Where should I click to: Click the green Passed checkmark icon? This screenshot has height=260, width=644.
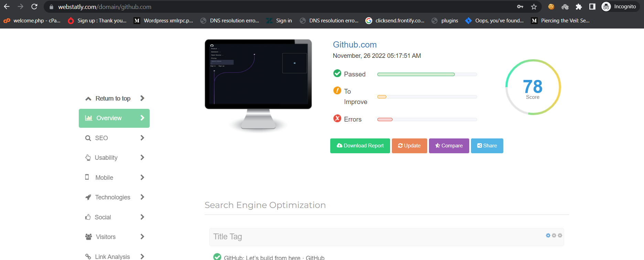tap(337, 73)
